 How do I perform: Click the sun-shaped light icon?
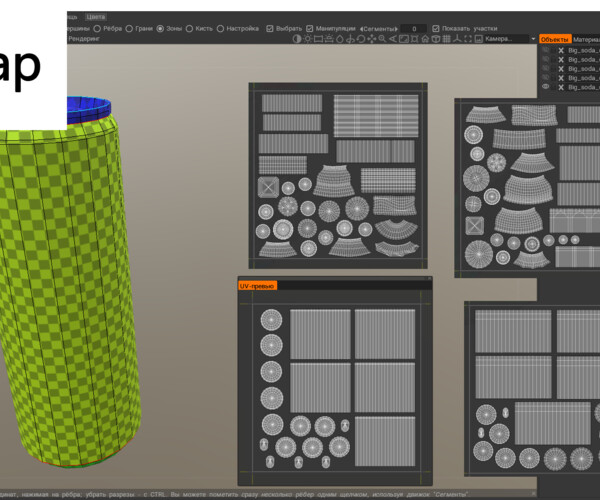(x=307, y=39)
